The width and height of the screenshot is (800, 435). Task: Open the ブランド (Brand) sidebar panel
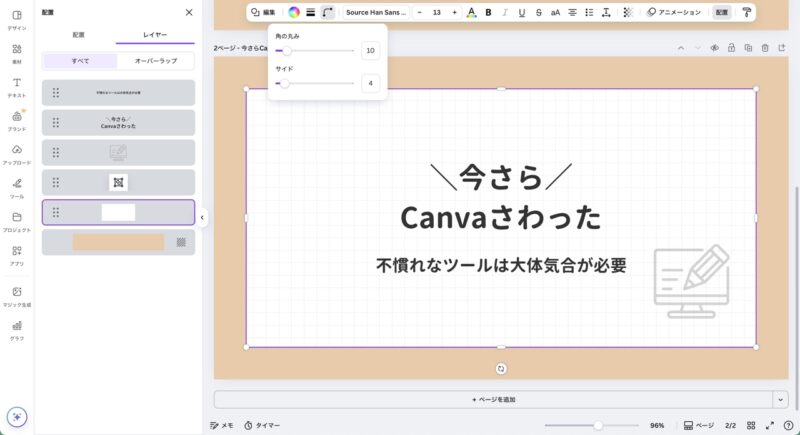[x=17, y=121]
